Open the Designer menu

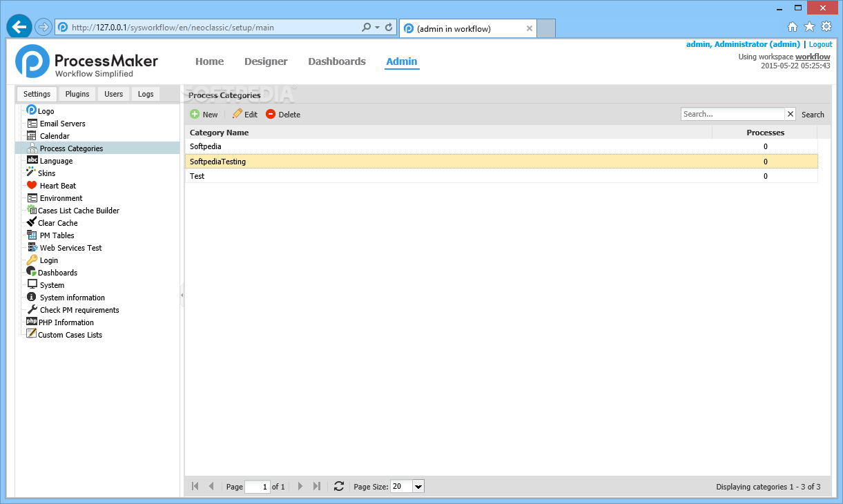[x=266, y=61]
